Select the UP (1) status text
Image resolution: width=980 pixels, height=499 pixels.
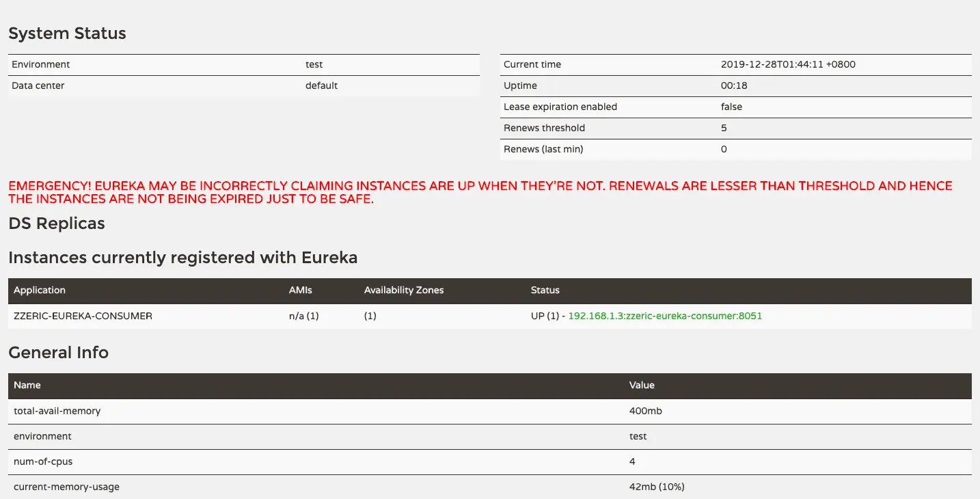[545, 316]
